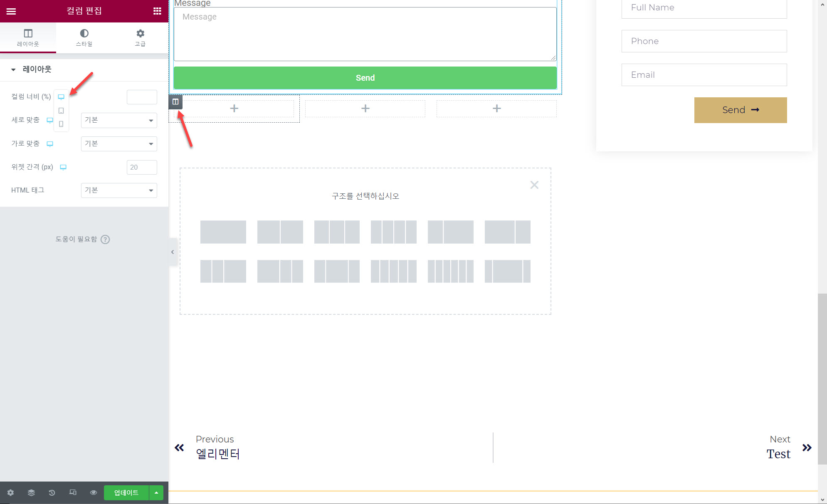The height and width of the screenshot is (504, 827).
Task: Click the 위젯 간격 input field
Action: click(142, 167)
